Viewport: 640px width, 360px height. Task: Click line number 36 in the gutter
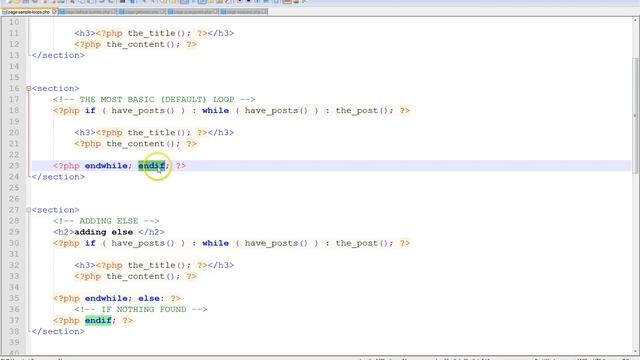point(14,309)
